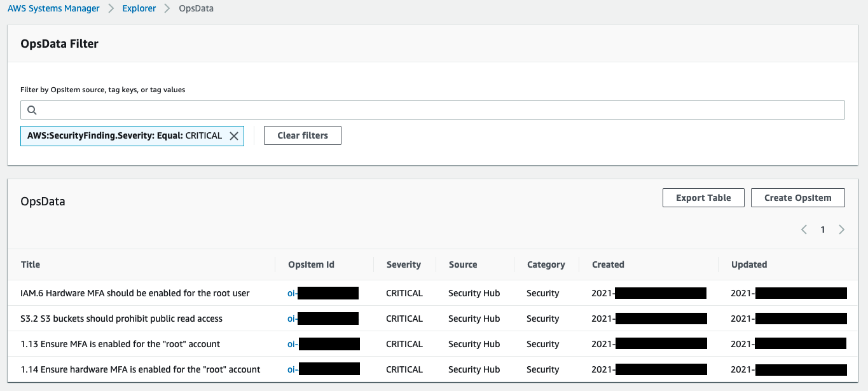Click the OpsData breadcrumb label
868x391 pixels.
(x=195, y=8)
